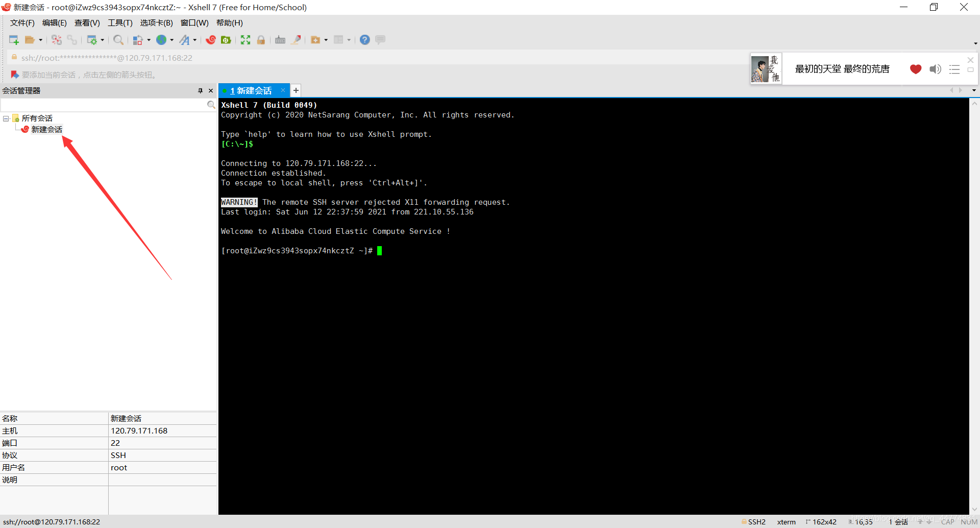Open the dropdown beside Properties gear icon
The height and width of the screenshot is (528, 980).
pyautogui.click(x=103, y=40)
